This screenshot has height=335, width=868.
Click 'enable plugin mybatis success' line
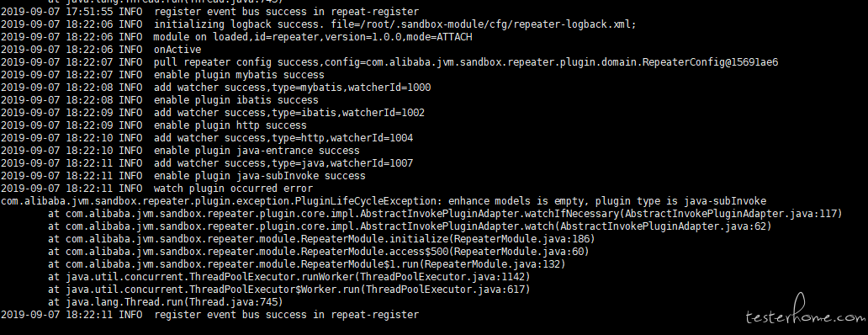163,75
